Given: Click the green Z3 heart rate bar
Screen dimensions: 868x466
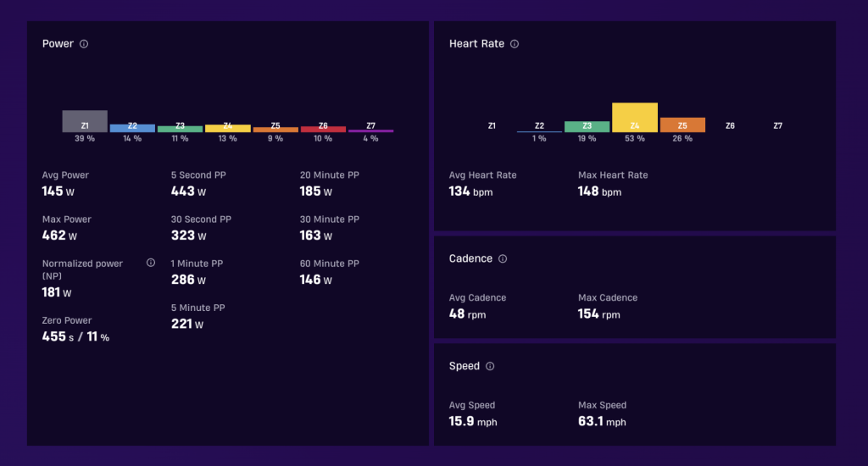Looking at the screenshot, I should [587, 127].
